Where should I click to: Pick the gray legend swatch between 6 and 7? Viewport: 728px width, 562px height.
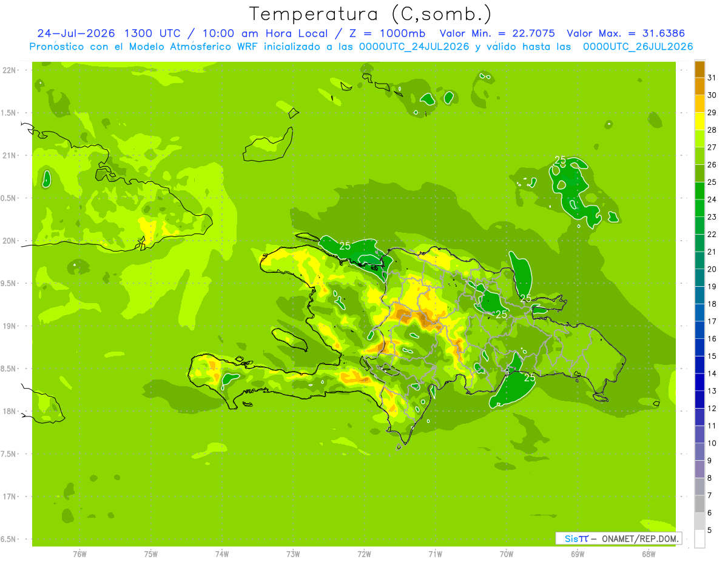pyautogui.click(x=699, y=504)
